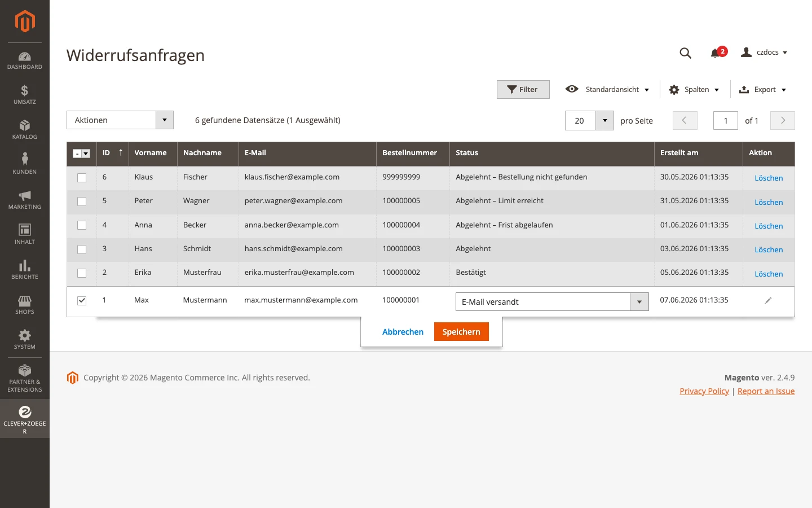
Task: Select checkbox for Peter Wagner row
Action: (x=82, y=202)
